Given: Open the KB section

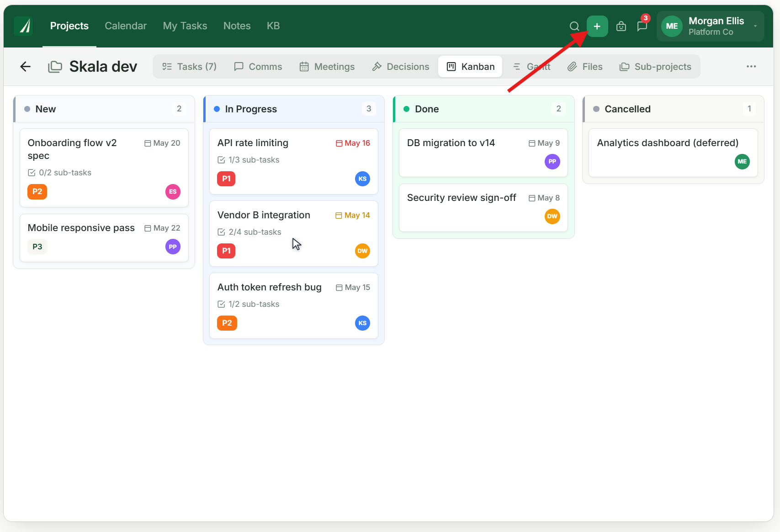Looking at the screenshot, I should click(x=273, y=26).
